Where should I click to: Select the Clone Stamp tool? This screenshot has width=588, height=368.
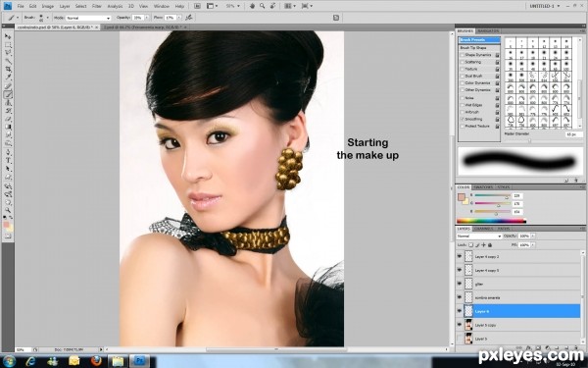tap(8, 103)
